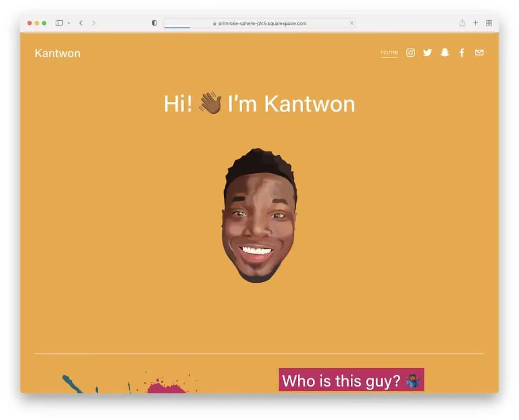Focus the squarespace.com address bar
Viewport: 519px width, 420px height.
pyautogui.click(x=259, y=23)
